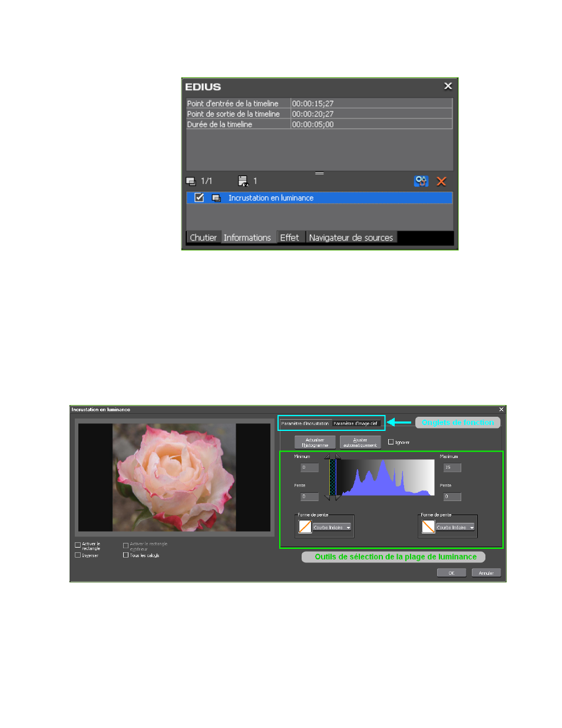This screenshot has width=562, height=728.
Task: Click the rose preview image
Action: [x=174, y=477]
